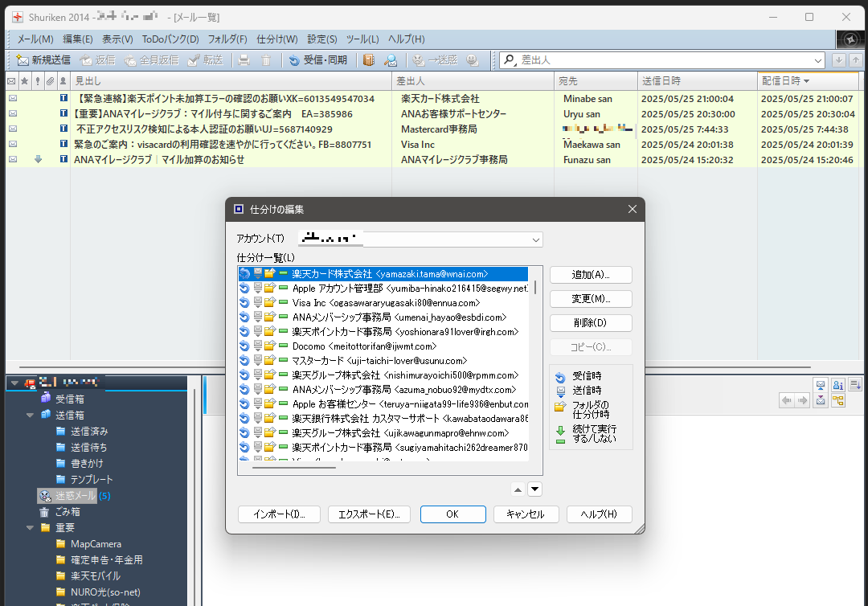Click the gray right arrow in preview pane
This screenshot has height=606, width=868.
coord(802,400)
